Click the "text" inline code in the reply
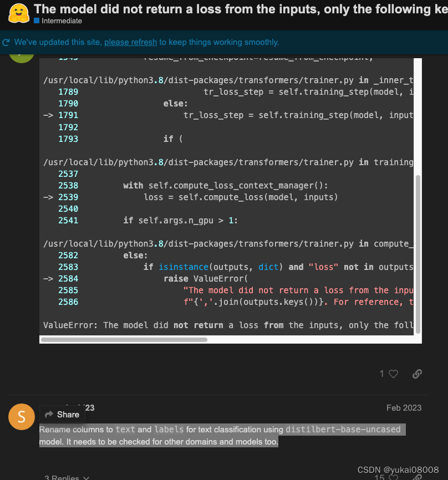This screenshot has height=480, width=448. coord(125,430)
